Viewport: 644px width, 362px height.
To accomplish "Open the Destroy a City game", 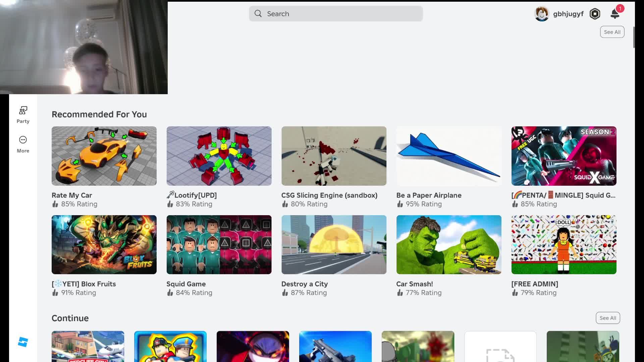I will [x=334, y=245].
